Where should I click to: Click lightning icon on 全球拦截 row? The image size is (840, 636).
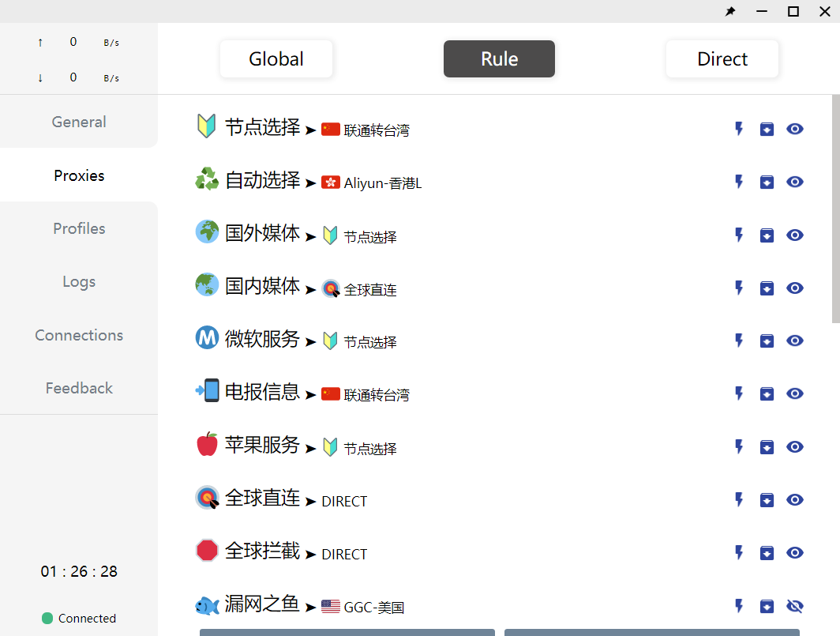click(x=739, y=552)
